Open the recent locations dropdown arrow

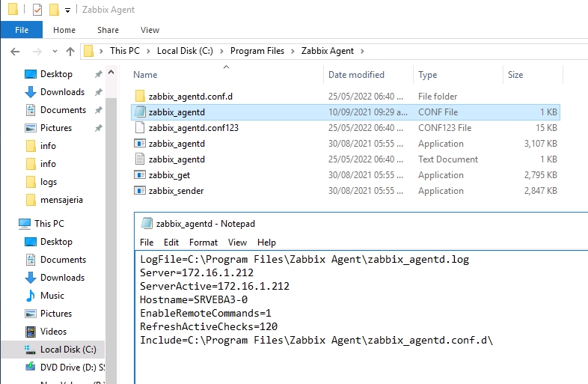pos(55,52)
